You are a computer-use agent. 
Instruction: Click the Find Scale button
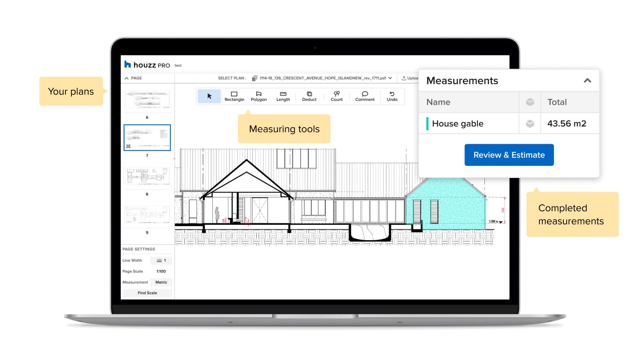pos(147,293)
